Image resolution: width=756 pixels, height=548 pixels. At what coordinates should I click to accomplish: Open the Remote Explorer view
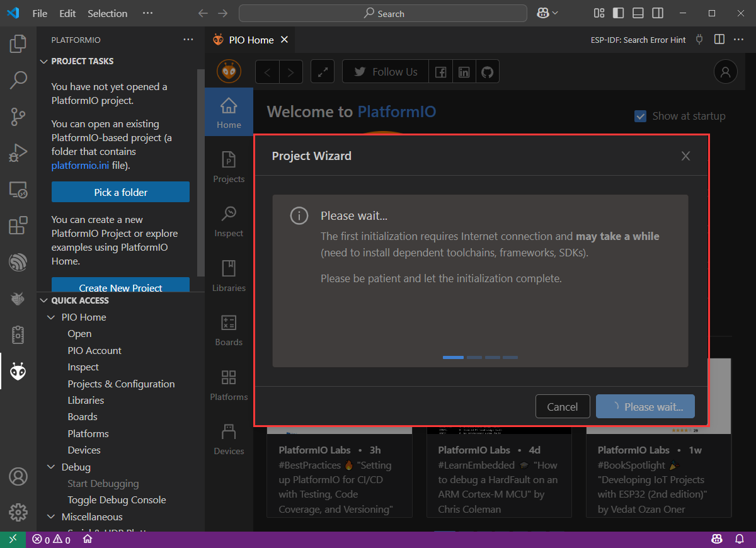(18, 190)
